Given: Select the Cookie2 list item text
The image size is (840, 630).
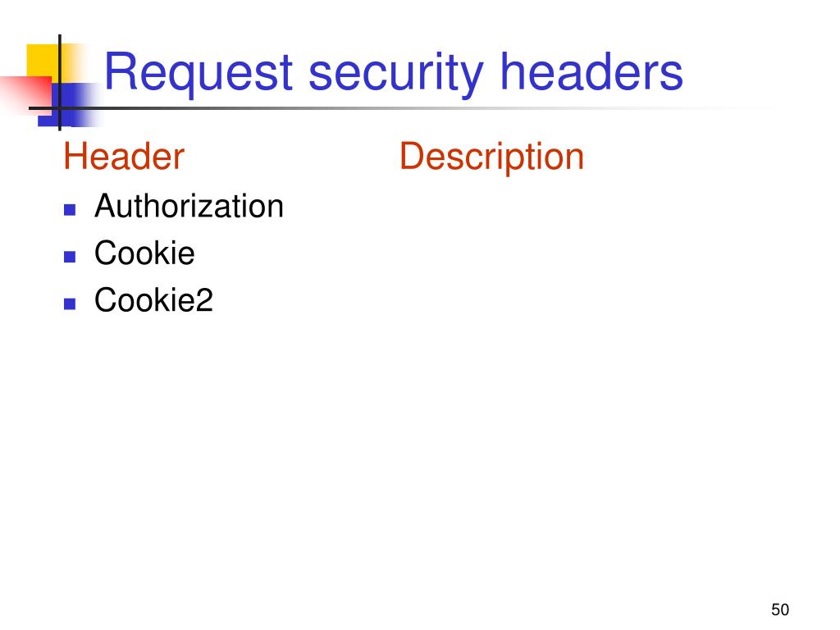Looking at the screenshot, I should 153,300.
